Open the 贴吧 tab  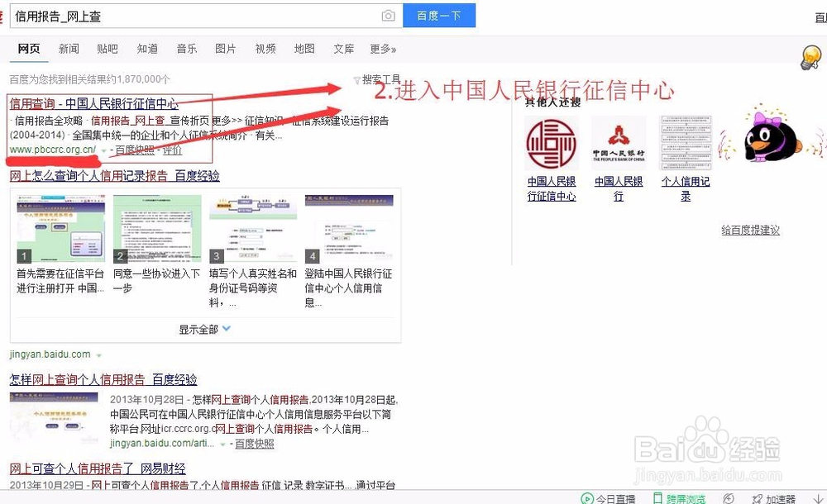(107, 49)
